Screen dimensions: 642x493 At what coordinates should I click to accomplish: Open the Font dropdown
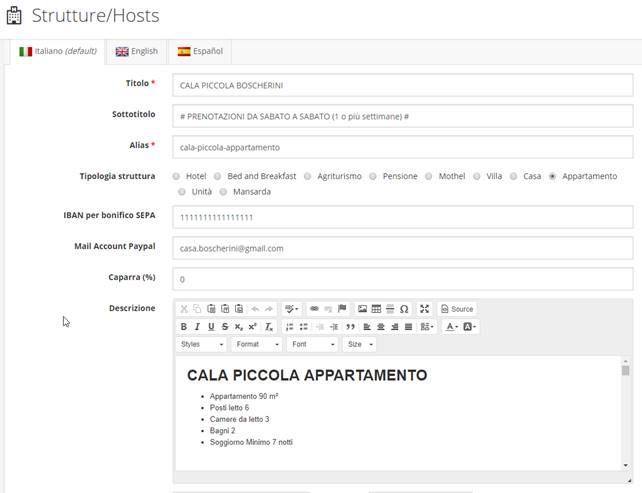click(311, 344)
